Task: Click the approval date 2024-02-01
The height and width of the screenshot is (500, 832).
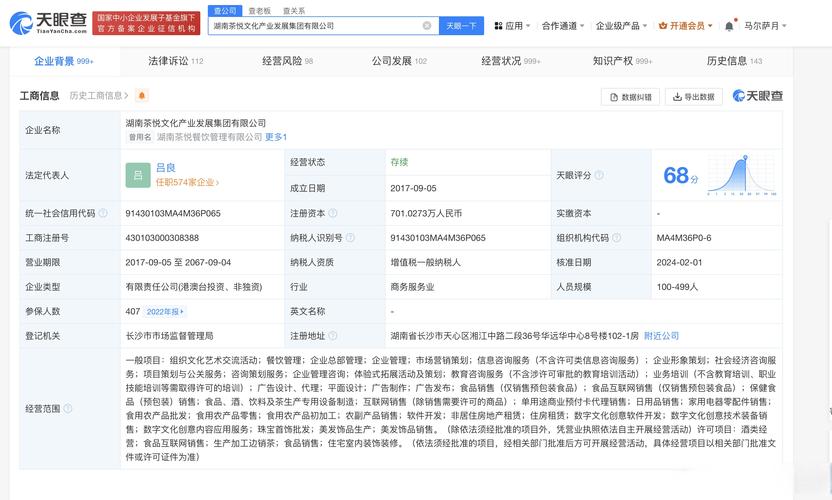Action: pos(679,262)
